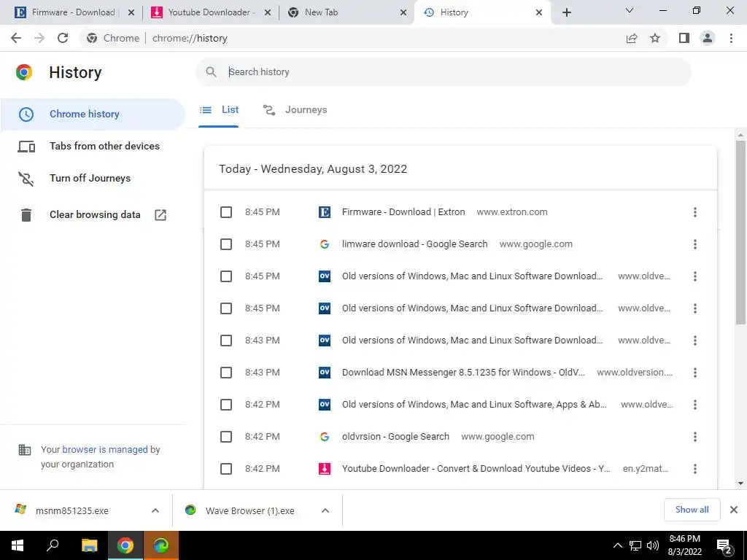This screenshot has width=747, height=560.
Task: Click the Extron favicon in the history list
Action: coord(325,212)
